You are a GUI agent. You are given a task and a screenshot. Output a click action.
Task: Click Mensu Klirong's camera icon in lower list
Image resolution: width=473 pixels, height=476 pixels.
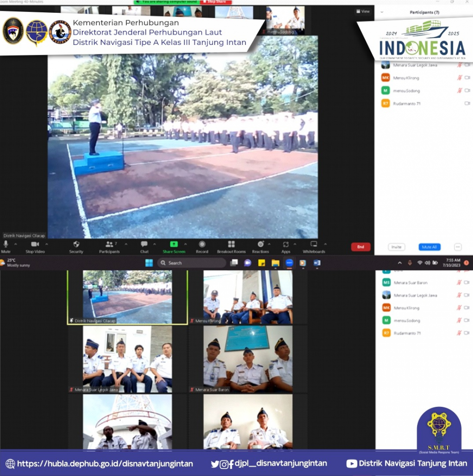pyautogui.click(x=467, y=308)
